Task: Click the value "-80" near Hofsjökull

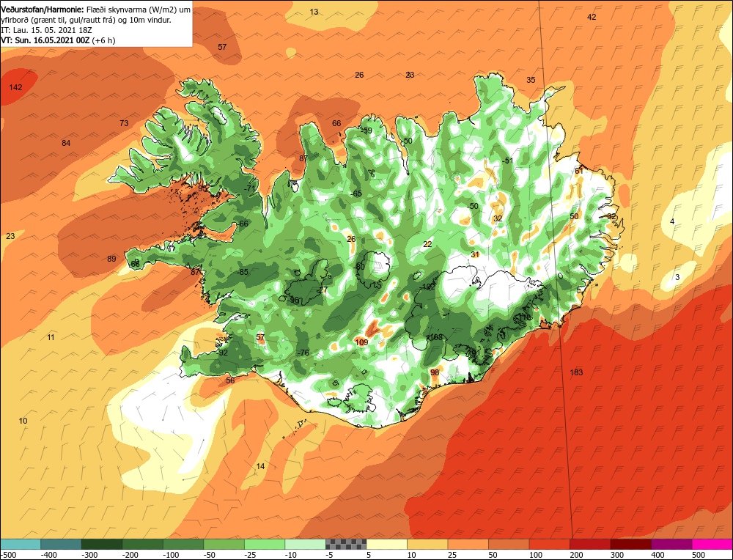Action: 359,267
